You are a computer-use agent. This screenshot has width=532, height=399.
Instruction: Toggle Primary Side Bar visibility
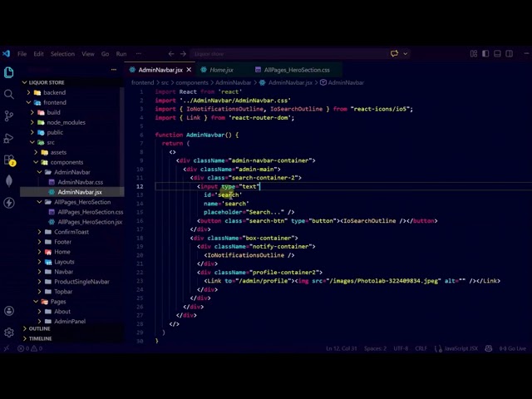tap(485, 53)
